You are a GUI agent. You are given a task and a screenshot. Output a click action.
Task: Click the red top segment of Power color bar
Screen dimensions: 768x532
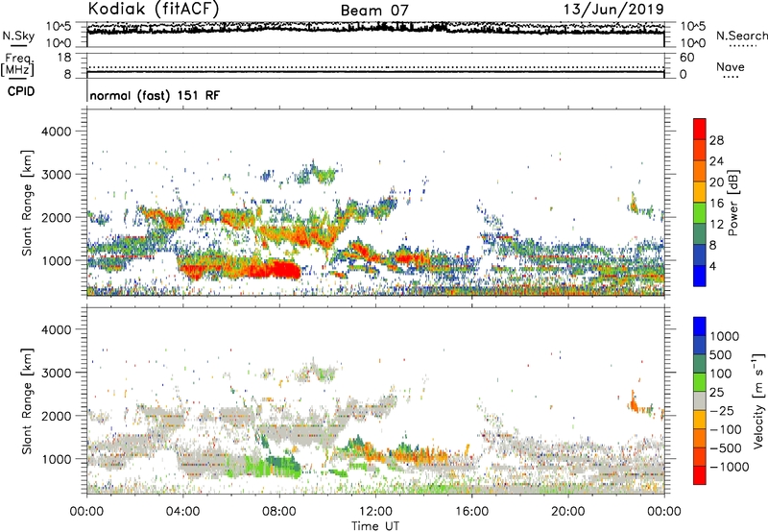click(x=700, y=129)
